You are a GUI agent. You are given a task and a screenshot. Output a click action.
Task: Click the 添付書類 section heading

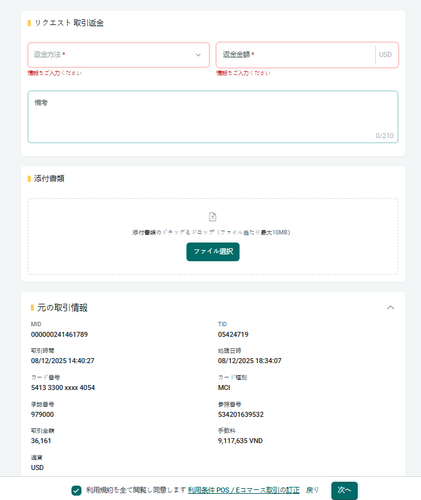tap(49, 179)
